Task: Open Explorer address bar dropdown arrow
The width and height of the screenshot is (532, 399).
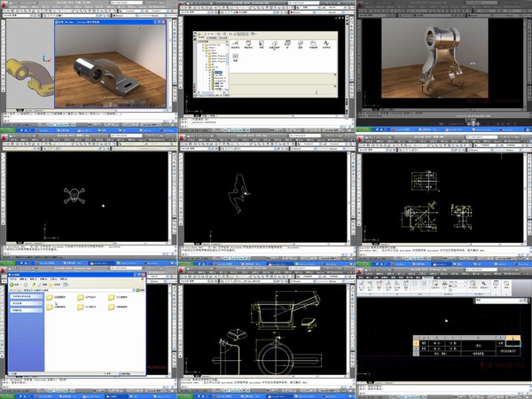Action: coord(134,290)
